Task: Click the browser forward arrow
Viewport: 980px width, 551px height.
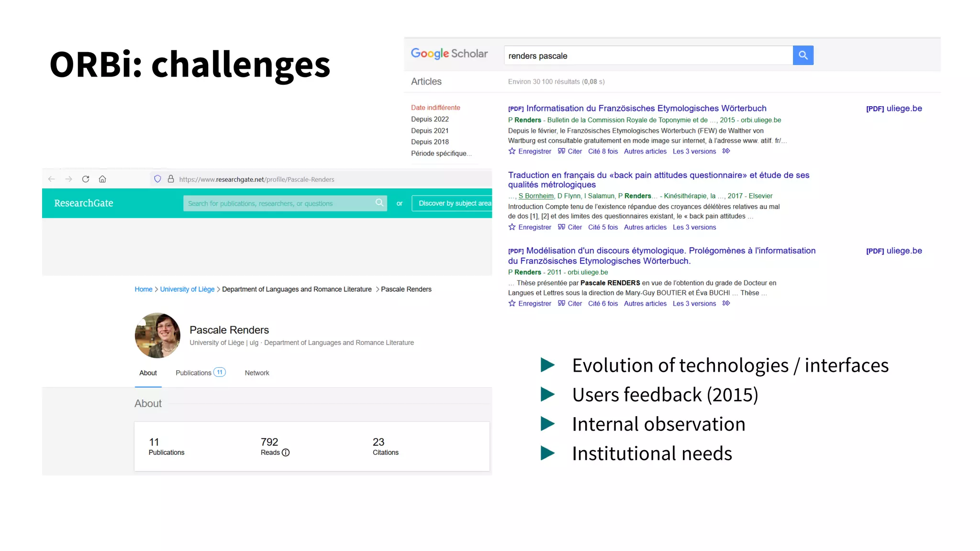Action: pyautogui.click(x=69, y=179)
